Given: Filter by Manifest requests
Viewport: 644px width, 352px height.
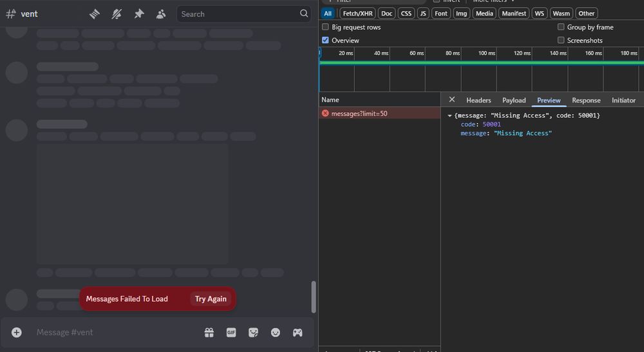Looking at the screenshot, I should (x=514, y=13).
